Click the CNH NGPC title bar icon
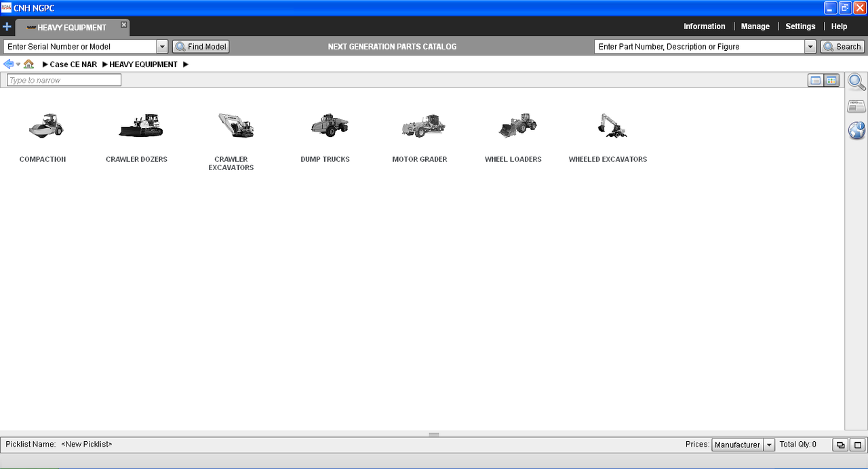Screen dimensions: 868x469 (x=6, y=7)
